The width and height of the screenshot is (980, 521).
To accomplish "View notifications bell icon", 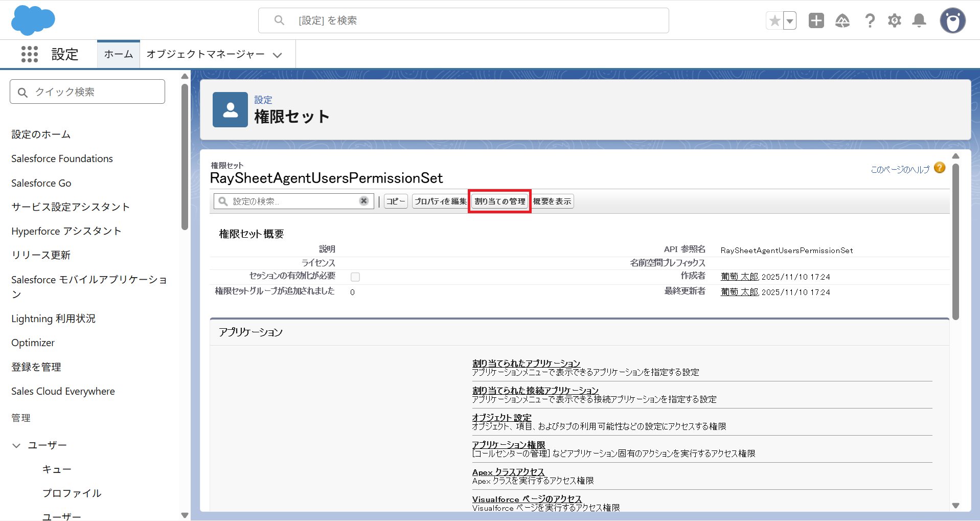I will coord(919,21).
